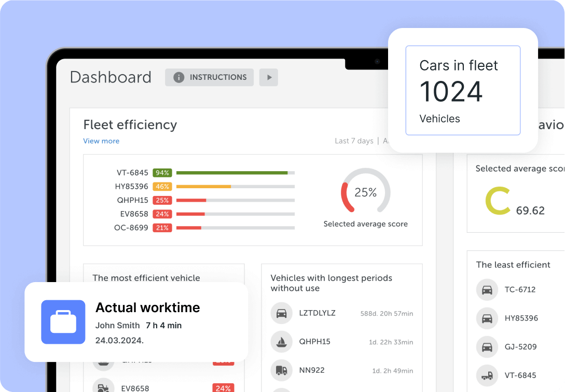Click the 46% orange score badge
The width and height of the screenshot is (565, 392).
point(162,187)
